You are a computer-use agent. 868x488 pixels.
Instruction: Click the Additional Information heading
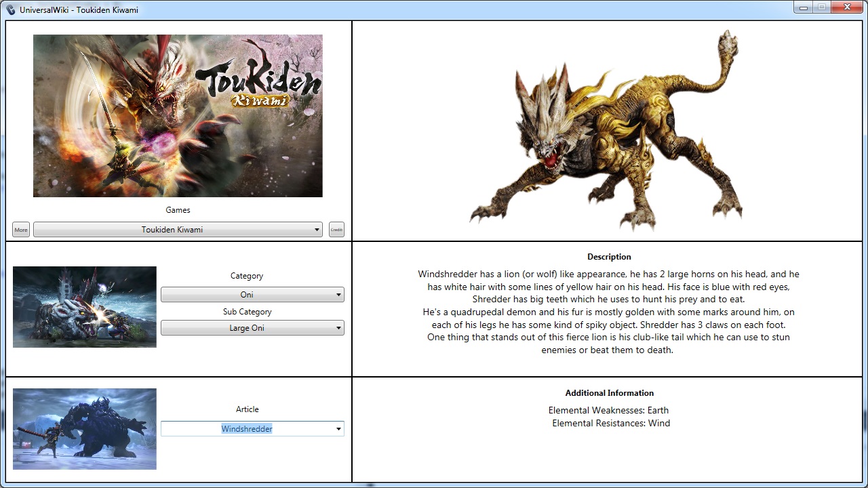pos(610,393)
